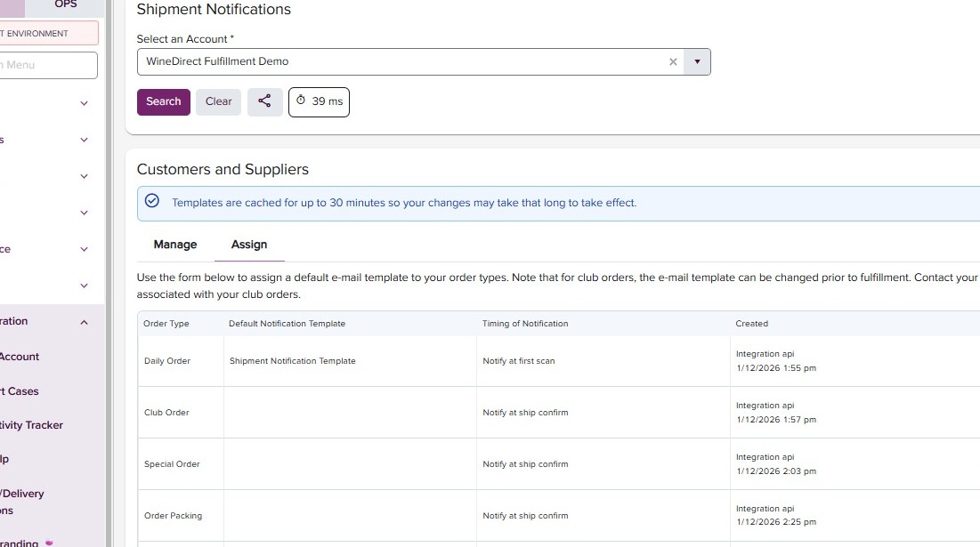This screenshot has height=547, width=980.
Task: Switch to the Manage tab
Action: (175, 245)
